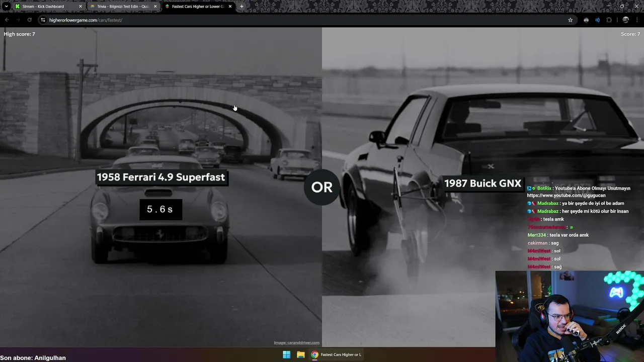Click the Score: 7 label
The width and height of the screenshot is (644, 362).
pos(630,34)
